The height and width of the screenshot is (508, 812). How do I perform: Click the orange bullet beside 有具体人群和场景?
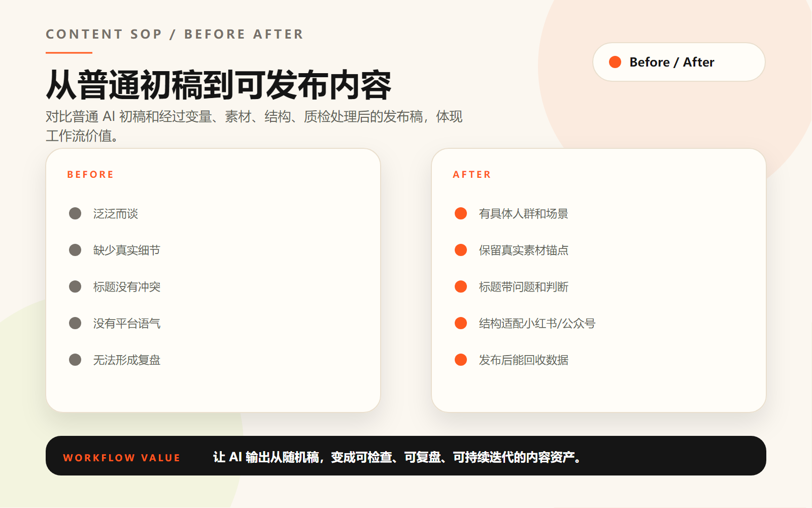[461, 213]
